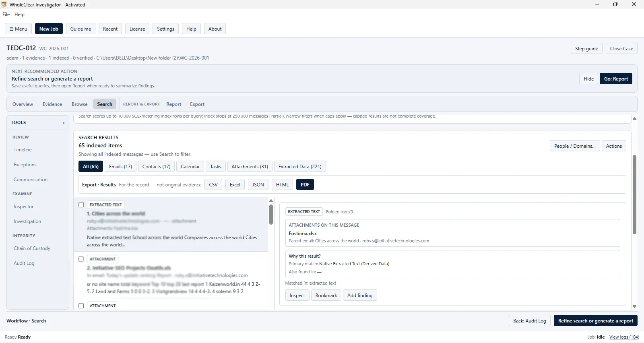The image size is (644, 343).
Task: Hide the recommended action banner
Action: coord(589,79)
